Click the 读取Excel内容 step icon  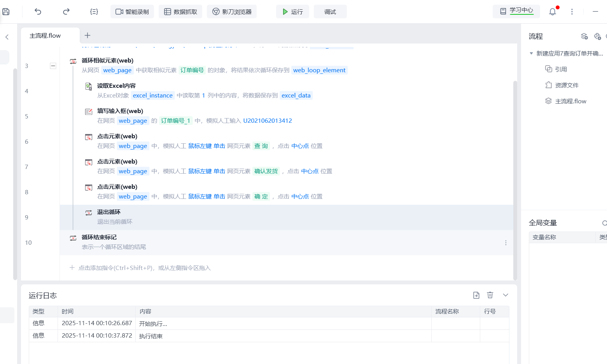pyautogui.click(x=89, y=86)
